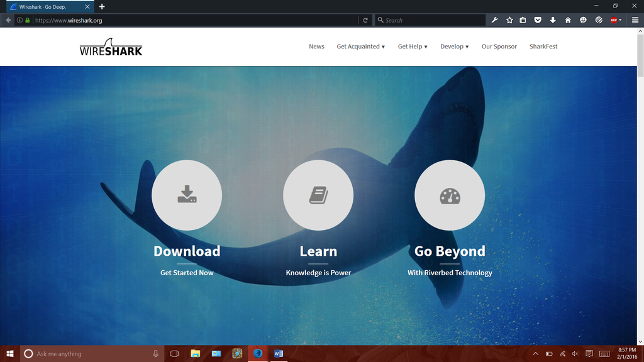Click Knowledge is Power text
The image size is (644, 362).
pos(318,273)
